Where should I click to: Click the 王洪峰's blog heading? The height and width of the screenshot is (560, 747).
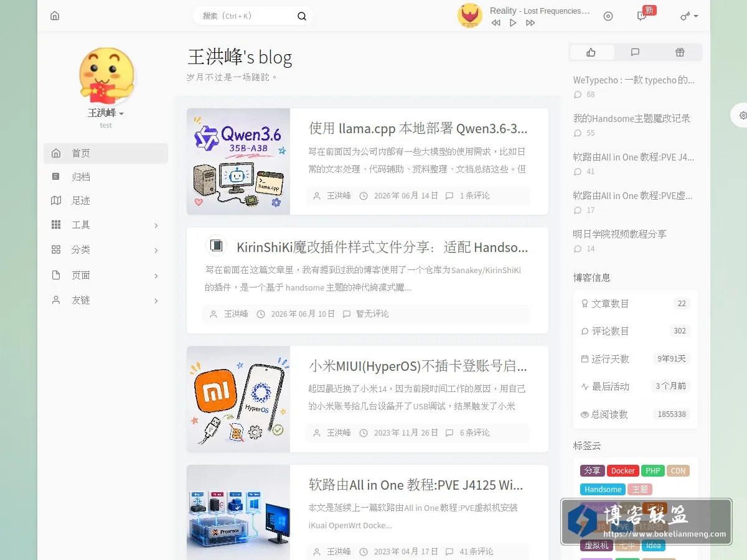[x=240, y=57]
